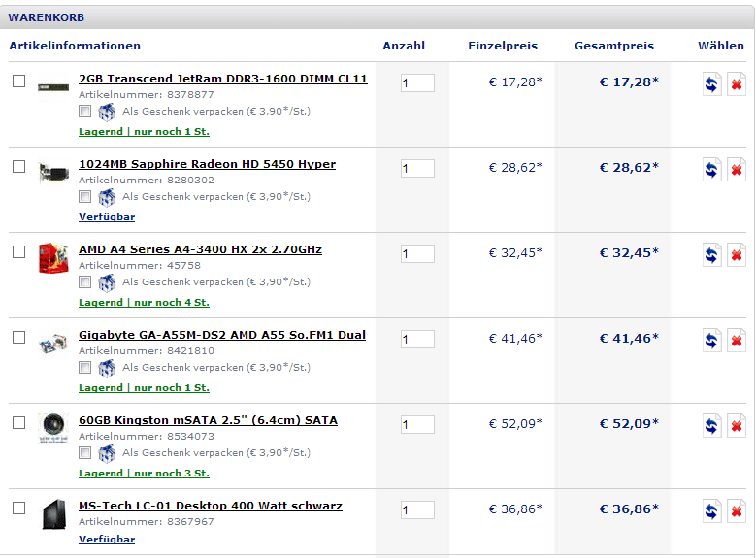Focus quantity field for Sapphire Radeon
Screen dimensions: 756x558
tap(417, 168)
